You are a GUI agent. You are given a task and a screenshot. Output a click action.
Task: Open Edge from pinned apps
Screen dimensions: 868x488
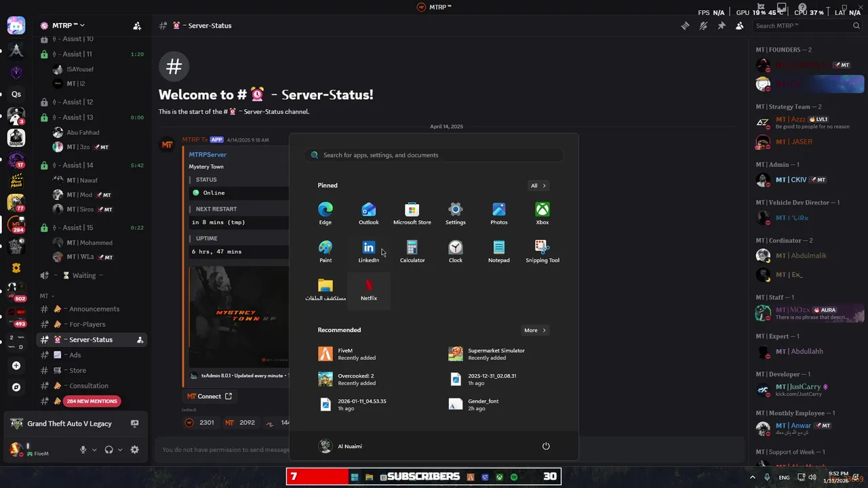[325, 213]
